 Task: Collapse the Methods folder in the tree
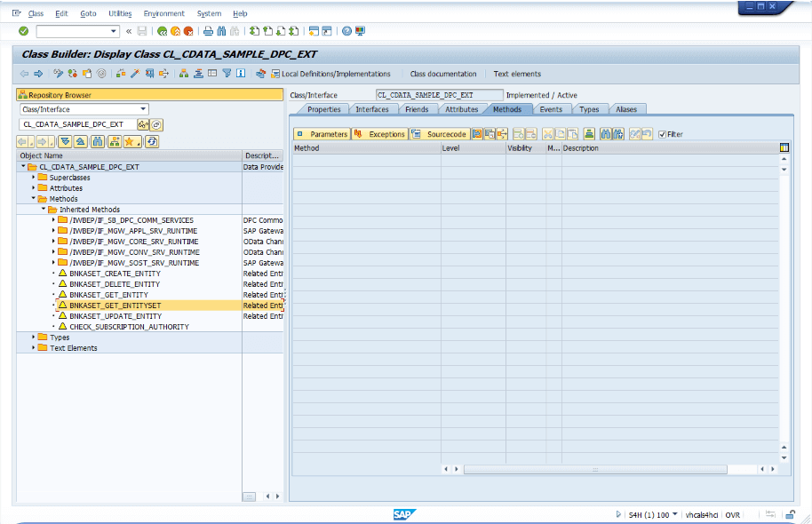pyautogui.click(x=34, y=198)
